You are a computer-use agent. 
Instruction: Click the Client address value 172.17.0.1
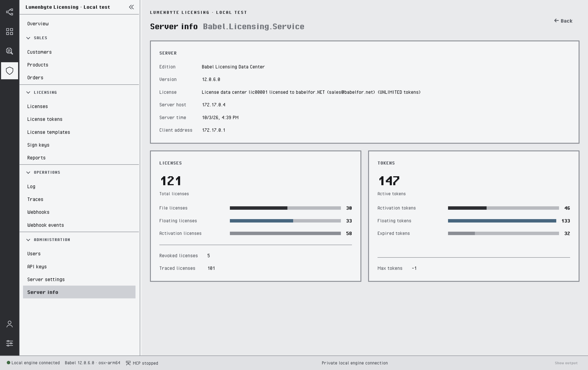[214, 130]
